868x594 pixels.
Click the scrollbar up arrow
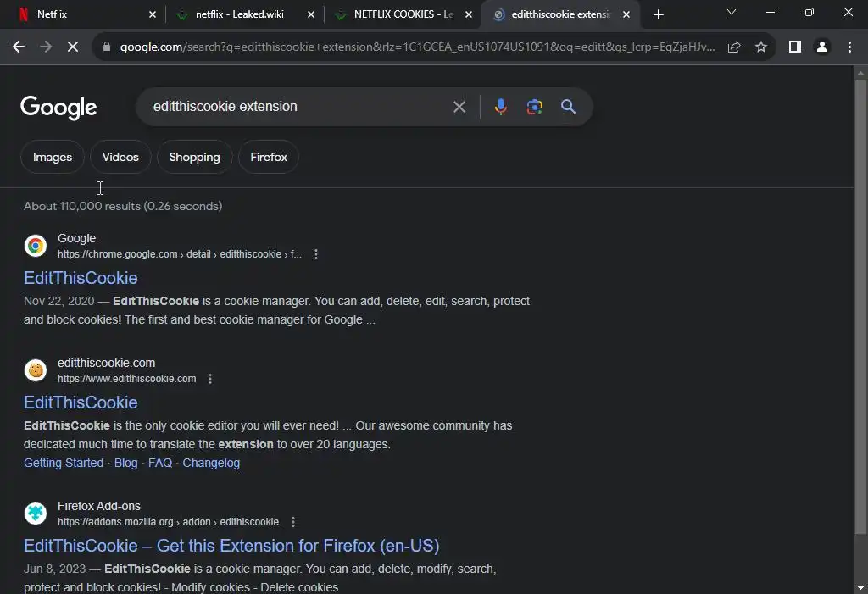(860, 73)
